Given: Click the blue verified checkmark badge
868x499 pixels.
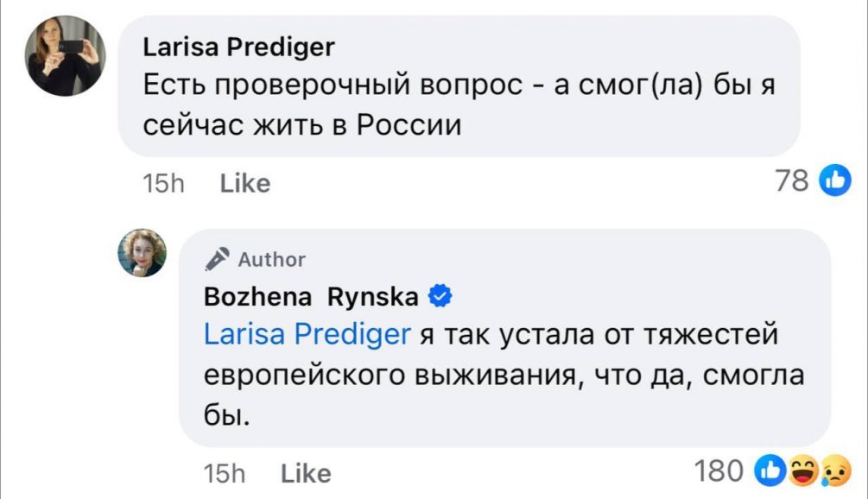Looking at the screenshot, I should point(438,297).
